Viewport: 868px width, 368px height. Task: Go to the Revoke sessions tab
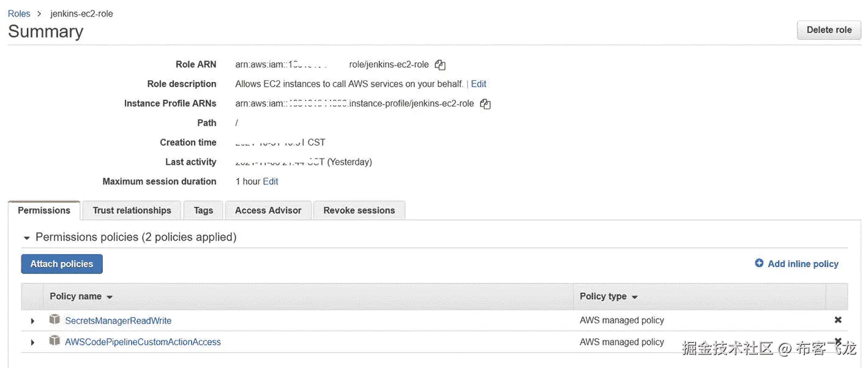click(359, 210)
